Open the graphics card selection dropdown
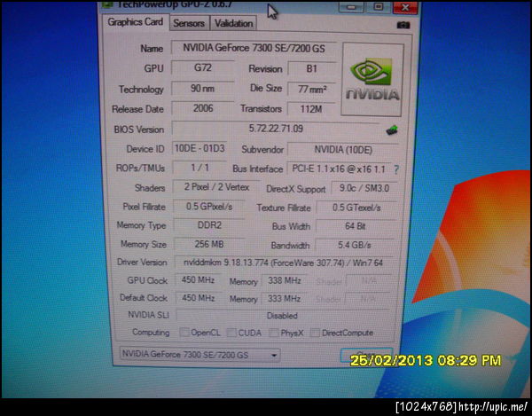The width and height of the screenshot is (532, 416). point(199,355)
